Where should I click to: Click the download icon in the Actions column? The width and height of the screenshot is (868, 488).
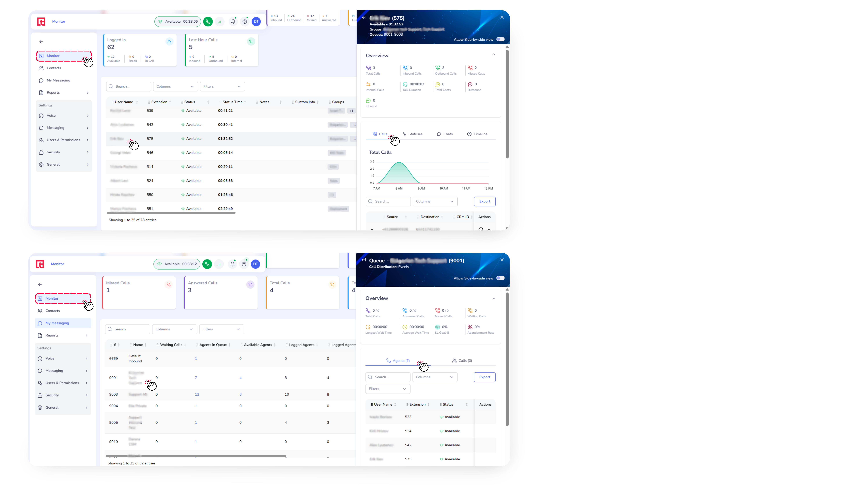tap(489, 229)
